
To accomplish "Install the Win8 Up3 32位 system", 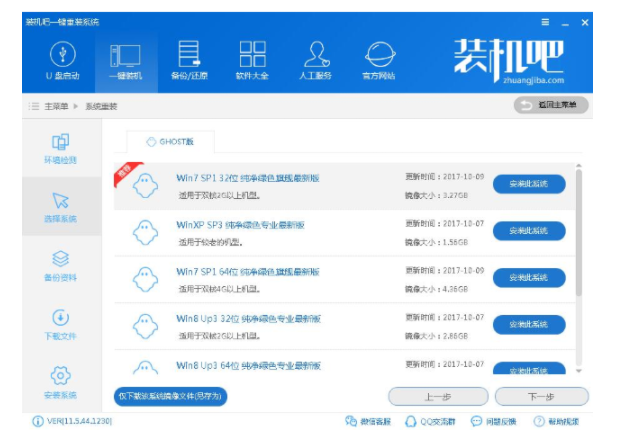I will [x=529, y=325].
